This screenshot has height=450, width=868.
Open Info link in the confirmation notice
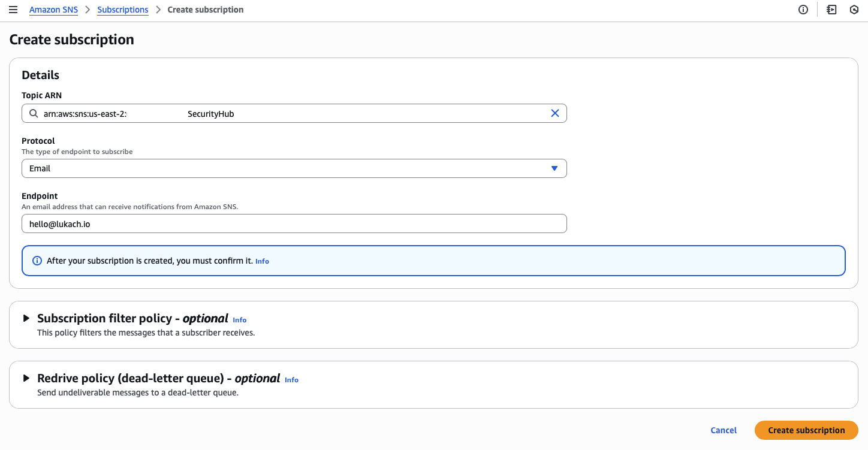click(262, 261)
